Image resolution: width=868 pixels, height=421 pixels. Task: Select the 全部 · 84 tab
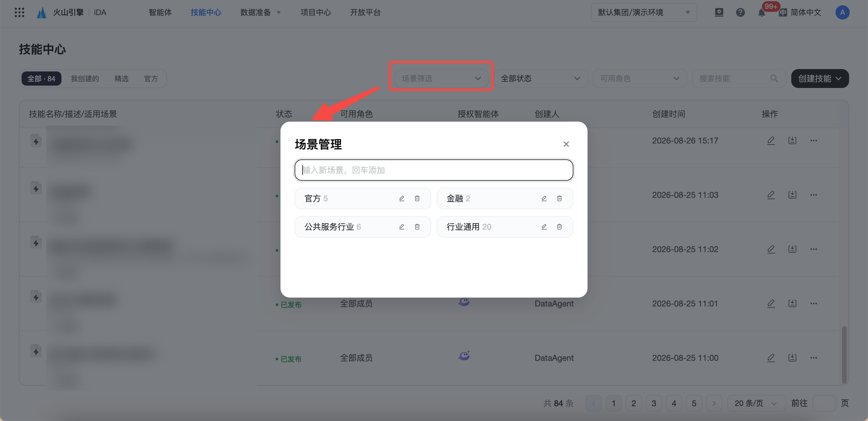point(41,79)
